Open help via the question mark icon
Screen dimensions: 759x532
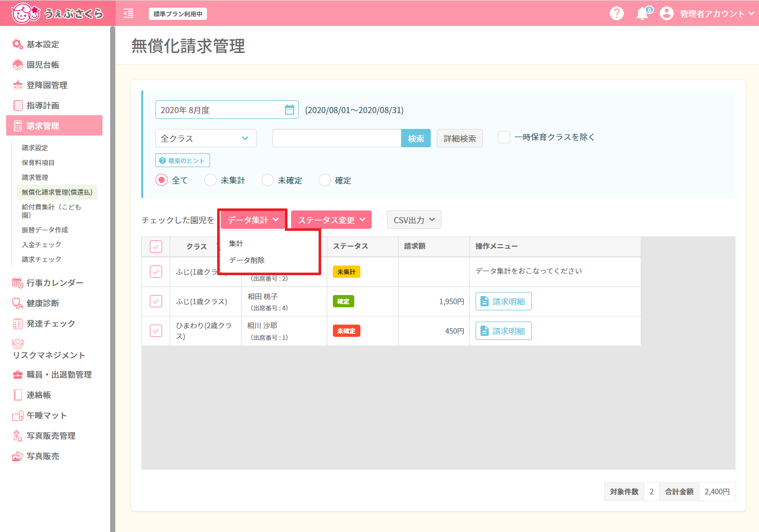(617, 13)
